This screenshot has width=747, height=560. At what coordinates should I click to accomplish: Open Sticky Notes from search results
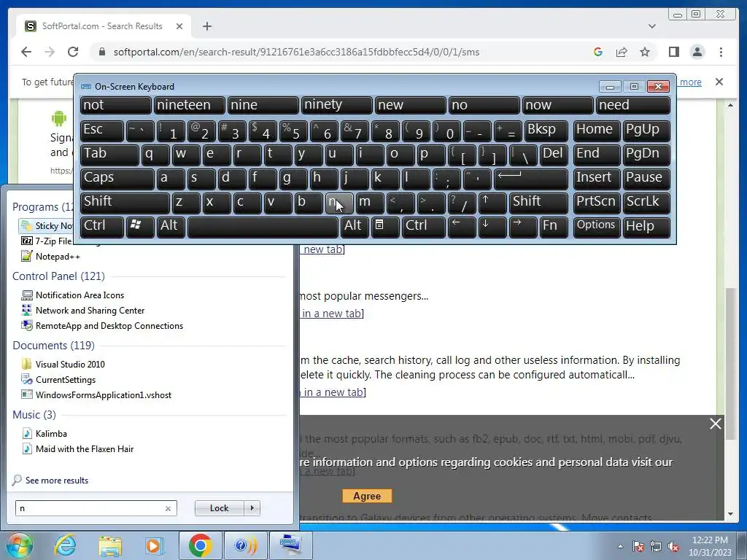pyautogui.click(x=47, y=226)
